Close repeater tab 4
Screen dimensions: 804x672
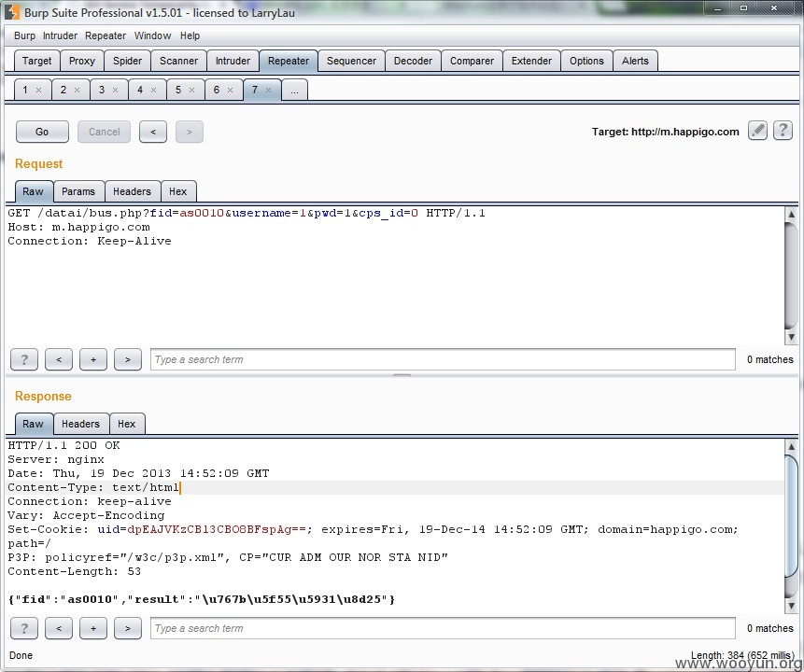click(x=153, y=91)
